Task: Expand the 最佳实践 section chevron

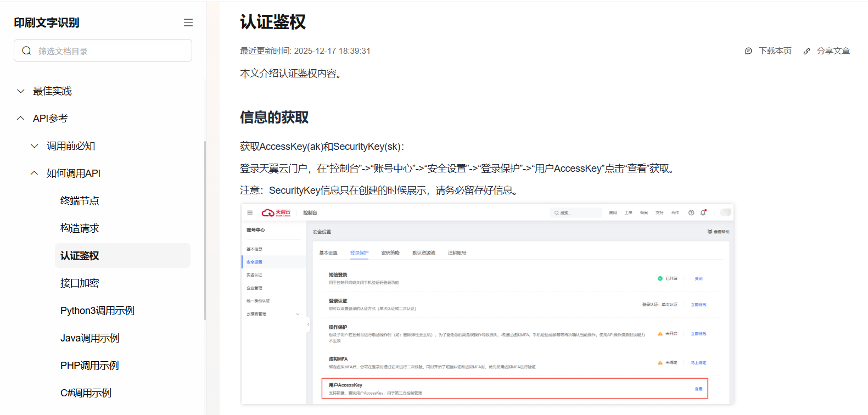Action: tap(21, 91)
